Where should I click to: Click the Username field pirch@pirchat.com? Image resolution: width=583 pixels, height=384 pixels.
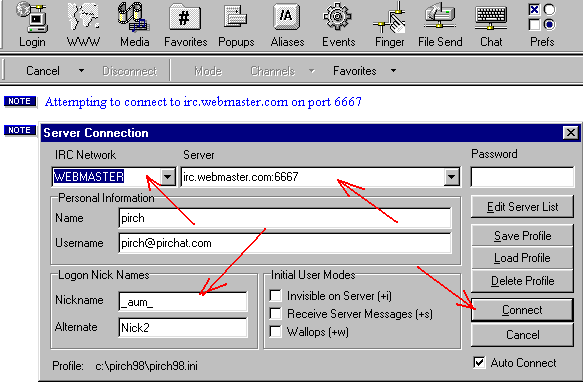(284, 243)
